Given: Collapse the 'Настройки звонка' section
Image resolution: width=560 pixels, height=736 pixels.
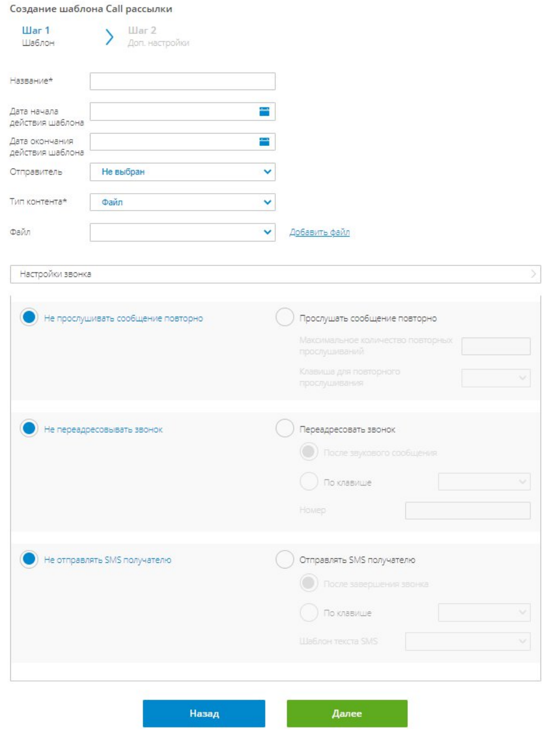Looking at the screenshot, I should [275, 274].
